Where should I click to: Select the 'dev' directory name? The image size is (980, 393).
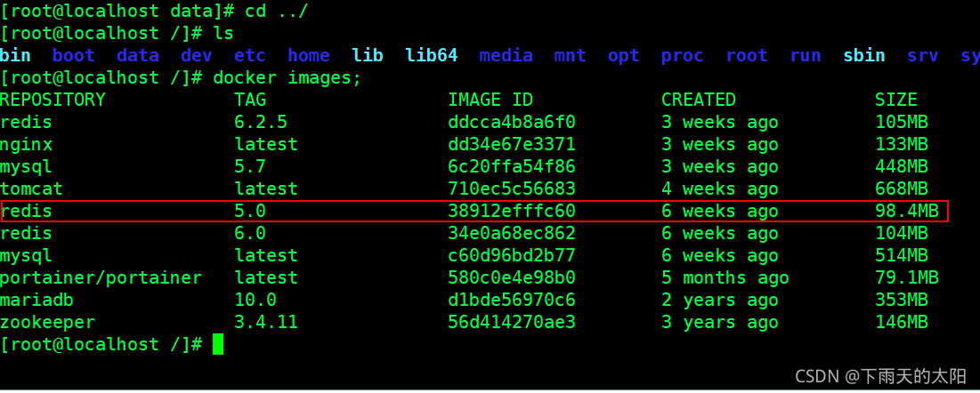coord(196,56)
